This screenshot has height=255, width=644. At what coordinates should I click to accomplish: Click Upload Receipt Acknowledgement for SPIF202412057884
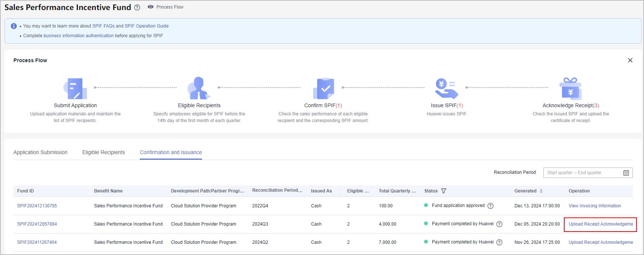pyautogui.click(x=600, y=224)
